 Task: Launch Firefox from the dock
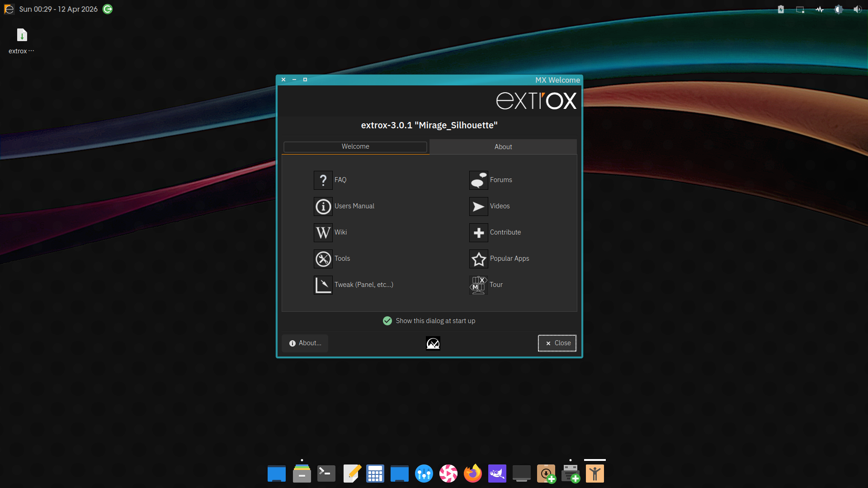(473, 474)
